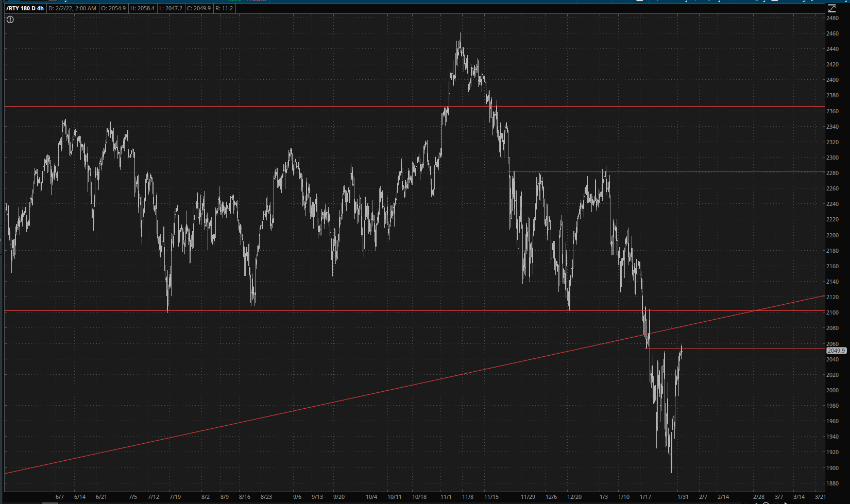Click the horizontal scrollbar thumb at bottom left
The height and width of the screenshot is (504, 850).
coord(49,502)
